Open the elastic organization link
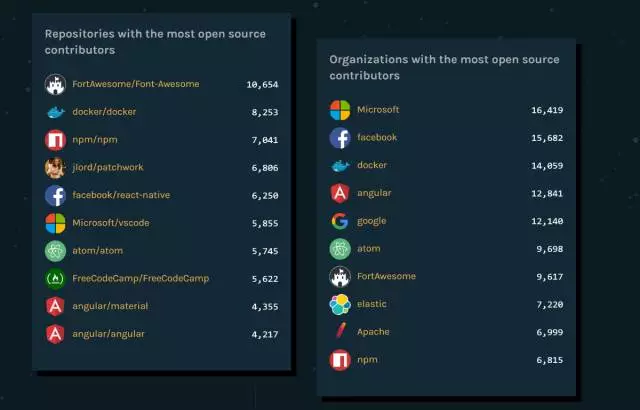 [x=371, y=304]
